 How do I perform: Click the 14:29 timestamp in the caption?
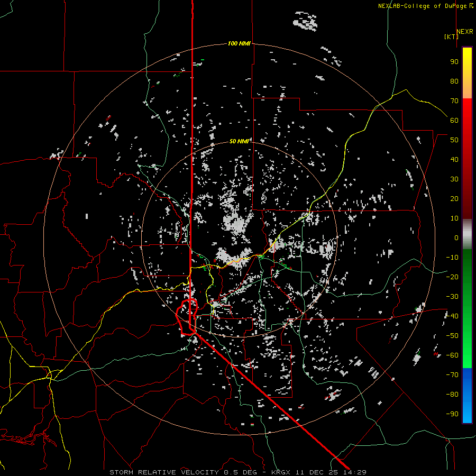coord(355,472)
